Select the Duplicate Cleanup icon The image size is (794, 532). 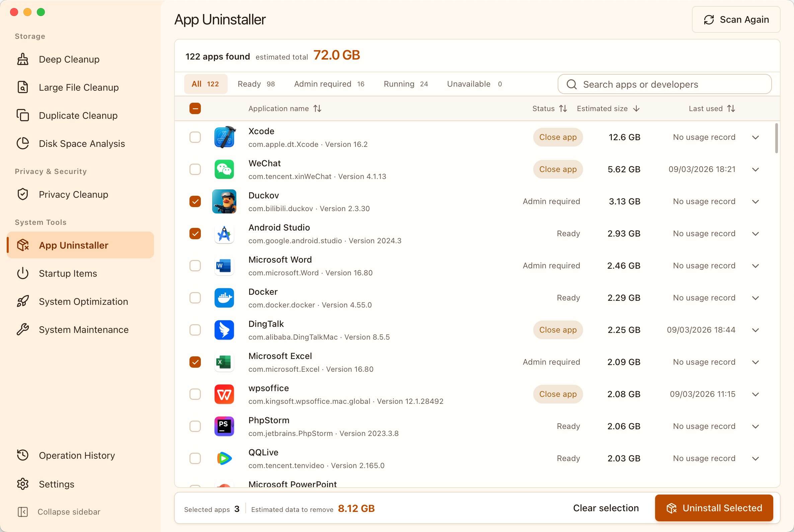(23, 115)
